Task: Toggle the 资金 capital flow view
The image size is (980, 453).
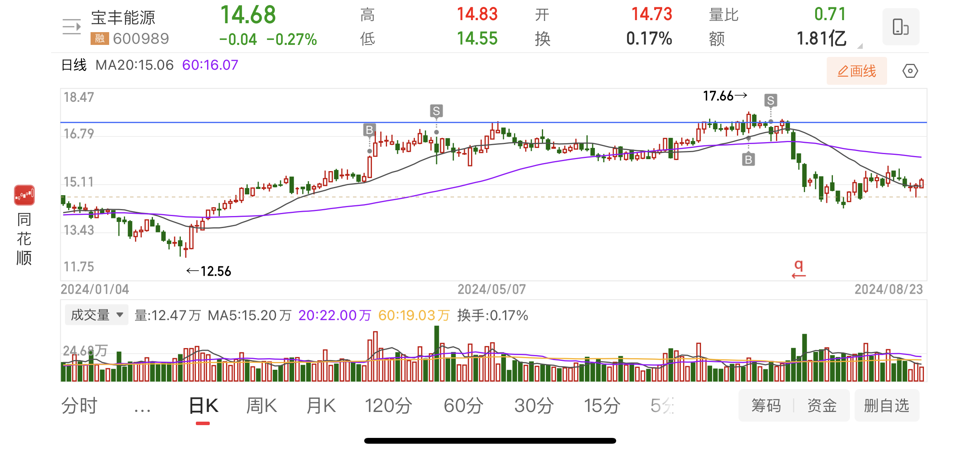Action: [822, 406]
